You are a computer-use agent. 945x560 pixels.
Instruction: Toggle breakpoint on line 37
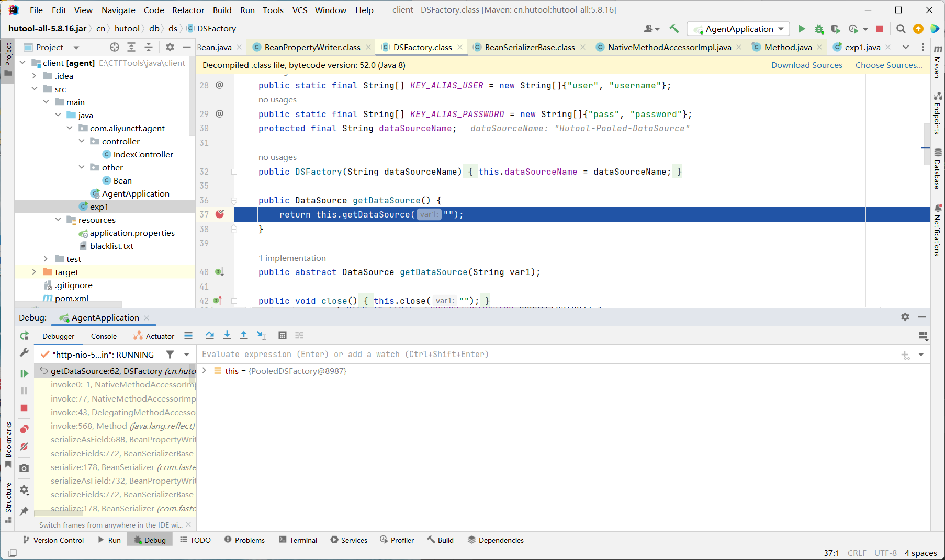coord(220,214)
